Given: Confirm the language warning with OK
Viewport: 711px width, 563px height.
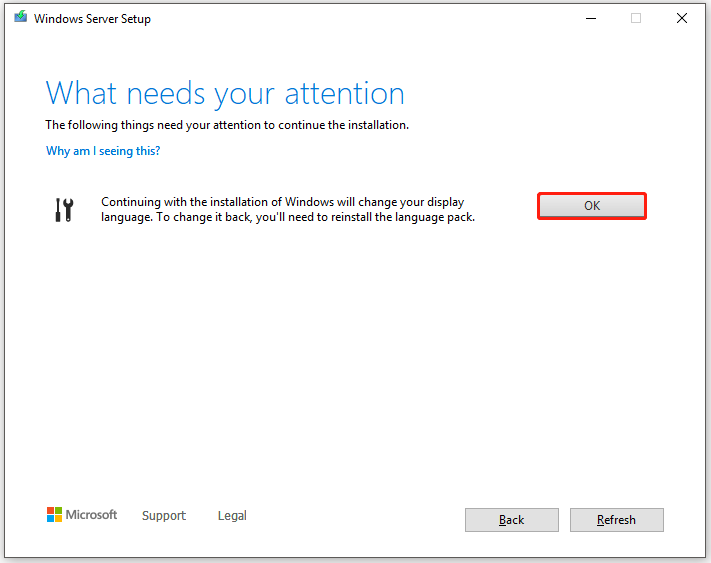Looking at the screenshot, I should click(592, 206).
